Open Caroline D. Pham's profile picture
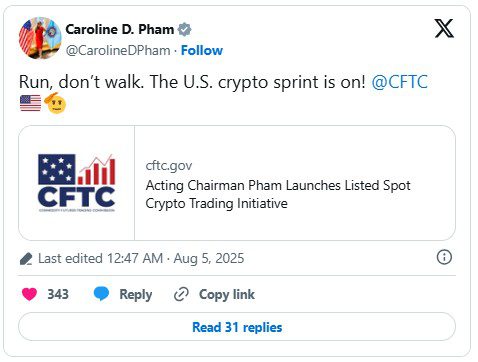Image resolution: width=478 pixels, height=362 pixels. click(x=40, y=38)
